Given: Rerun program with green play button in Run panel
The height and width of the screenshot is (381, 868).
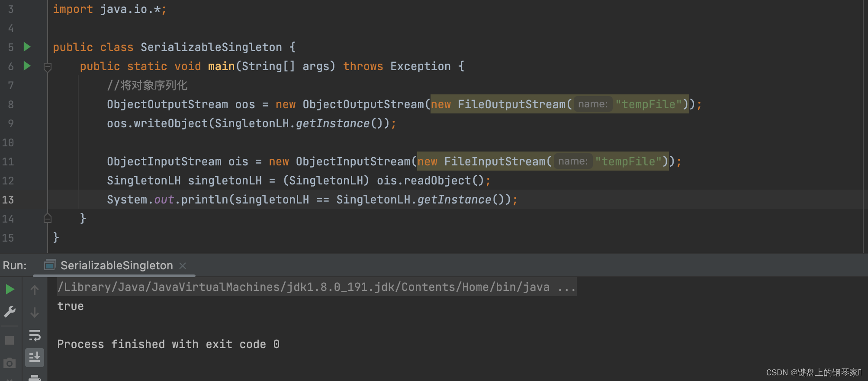Looking at the screenshot, I should pos(10,289).
